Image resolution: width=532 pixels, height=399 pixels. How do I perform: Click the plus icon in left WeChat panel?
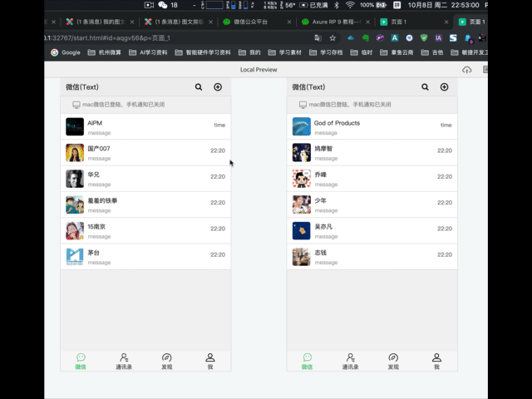pos(218,87)
